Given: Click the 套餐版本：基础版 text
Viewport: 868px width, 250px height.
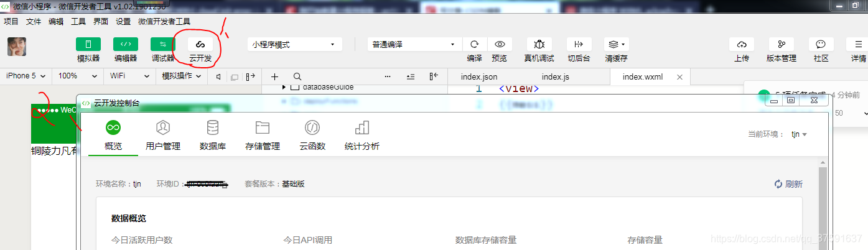Looking at the screenshot, I should 274,184.
